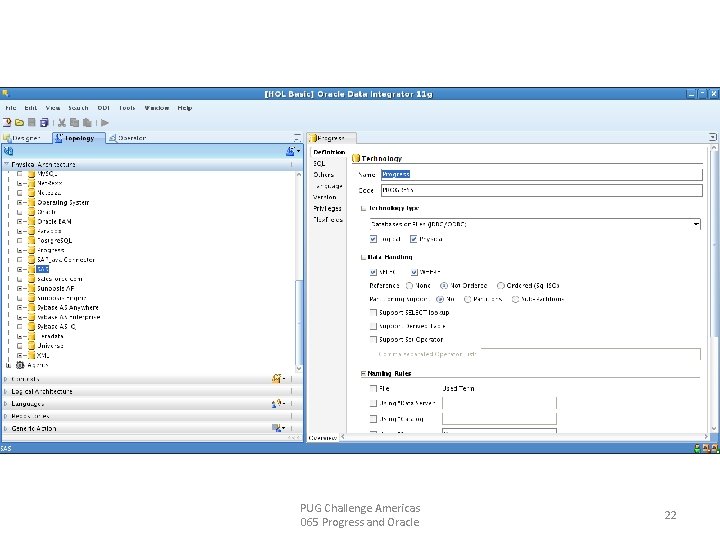
Task: Click the editor vertical scrollbar
Action: 714,288
